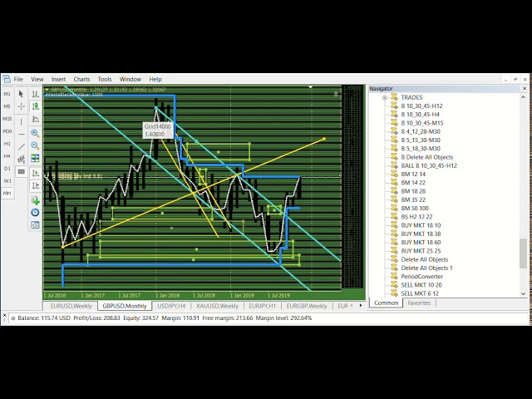532x399 pixels.
Task: Enable the H4 timeframe button
Action: pyautogui.click(x=7, y=155)
